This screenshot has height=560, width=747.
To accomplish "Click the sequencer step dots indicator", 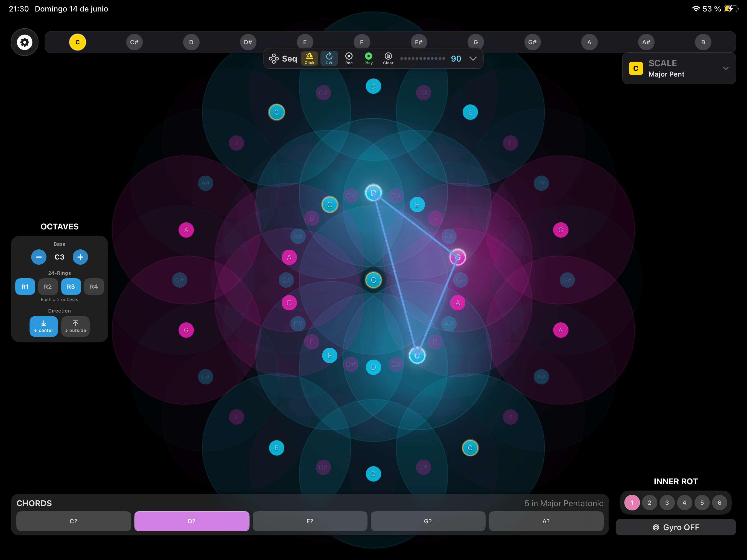I will point(422,59).
